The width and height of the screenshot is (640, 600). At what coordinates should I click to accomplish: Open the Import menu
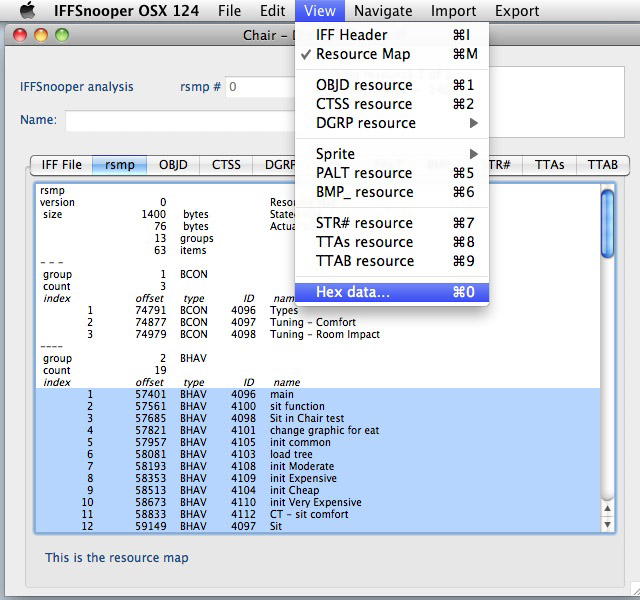tap(453, 11)
